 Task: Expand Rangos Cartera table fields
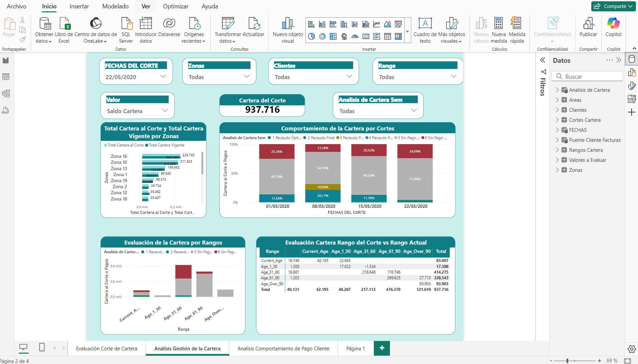(x=557, y=150)
